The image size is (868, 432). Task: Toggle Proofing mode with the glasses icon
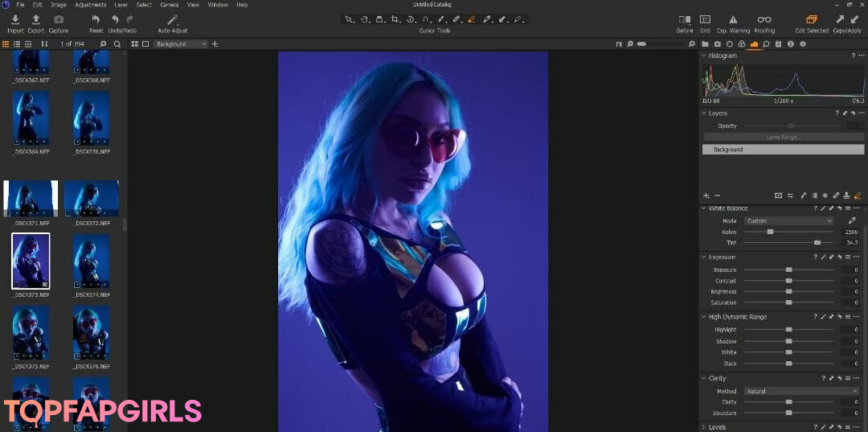point(764,19)
